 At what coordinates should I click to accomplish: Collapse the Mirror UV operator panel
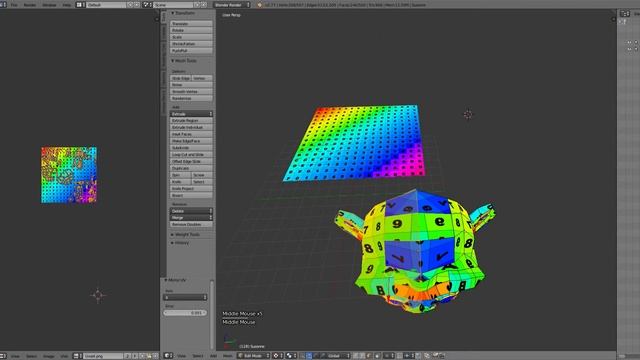[176, 280]
